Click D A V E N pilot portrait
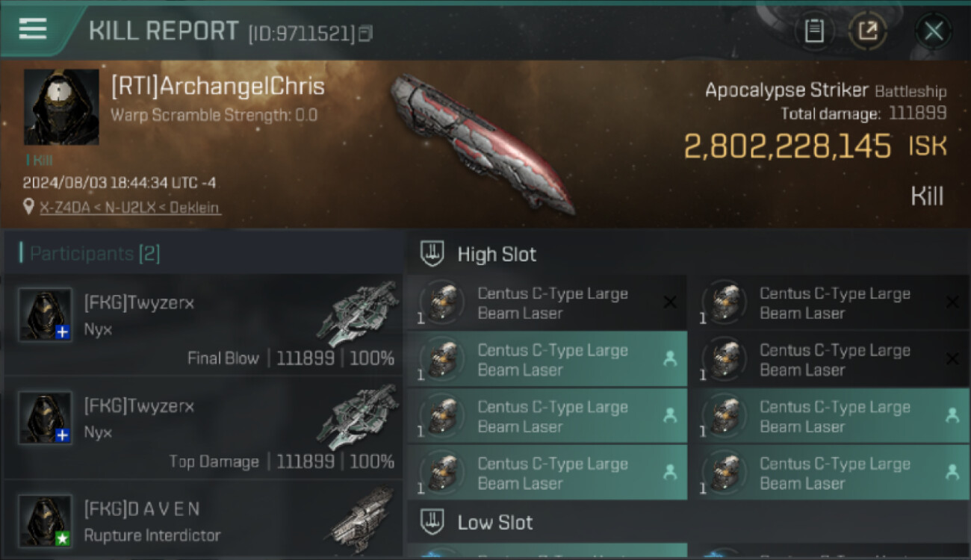The width and height of the screenshot is (971, 560). (46, 520)
